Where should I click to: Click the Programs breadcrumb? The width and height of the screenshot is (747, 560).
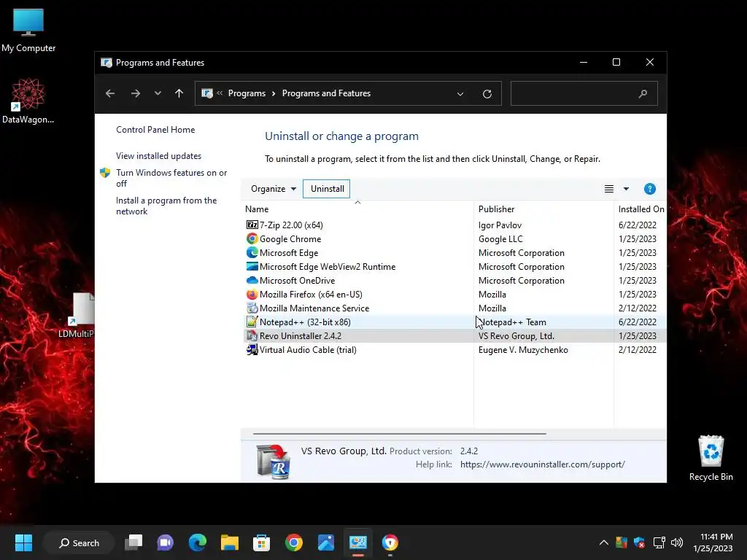247,93
